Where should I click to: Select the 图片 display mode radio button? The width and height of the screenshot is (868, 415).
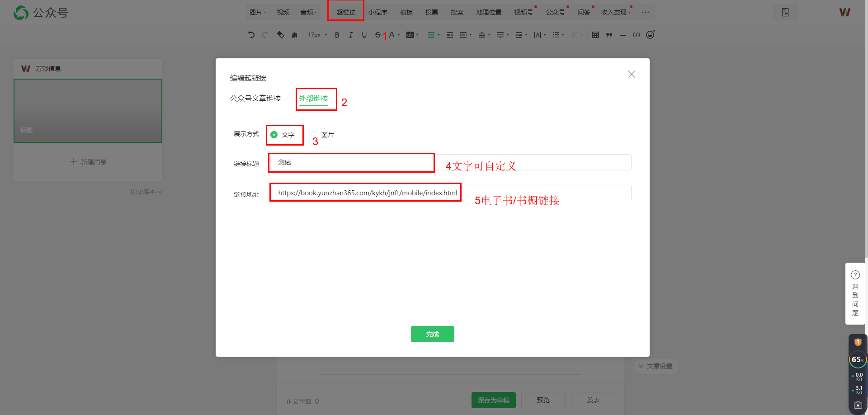coord(314,135)
